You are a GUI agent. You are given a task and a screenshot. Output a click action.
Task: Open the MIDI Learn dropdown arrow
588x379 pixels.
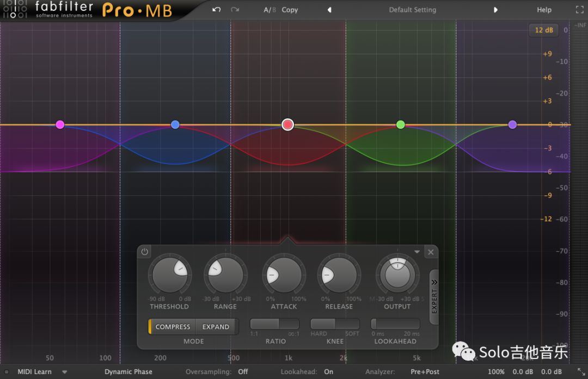pyautogui.click(x=64, y=372)
